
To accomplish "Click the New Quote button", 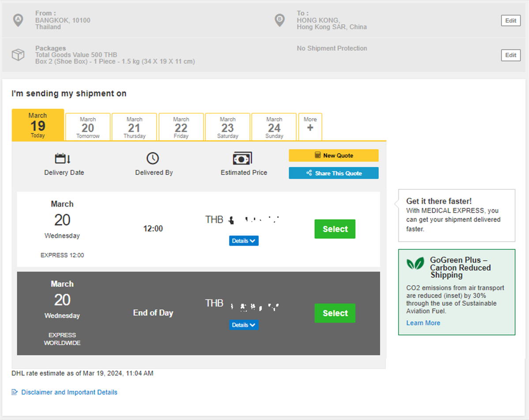I will click(334, 156).
